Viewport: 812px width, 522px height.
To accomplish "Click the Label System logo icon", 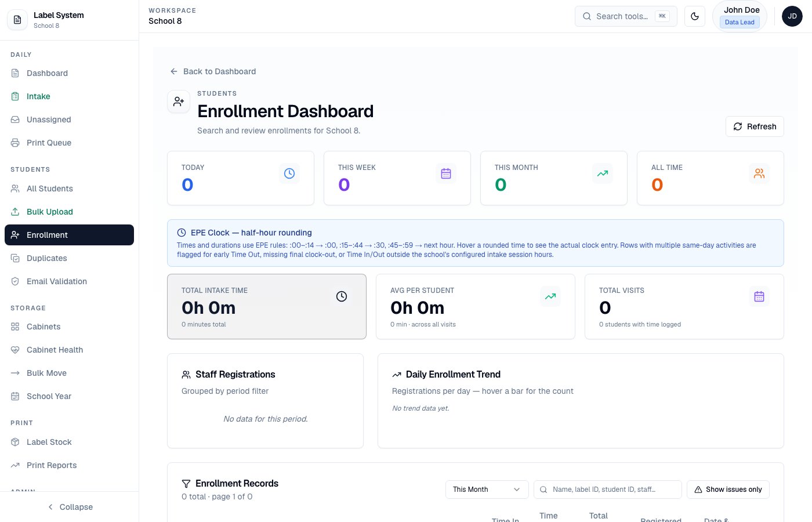I will coord(17,20).
